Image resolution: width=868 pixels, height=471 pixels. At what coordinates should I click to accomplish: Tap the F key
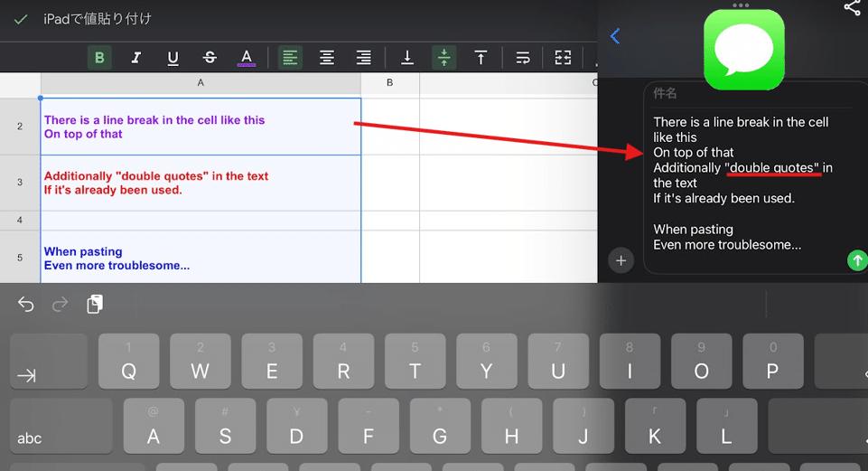tap(369, 426)
